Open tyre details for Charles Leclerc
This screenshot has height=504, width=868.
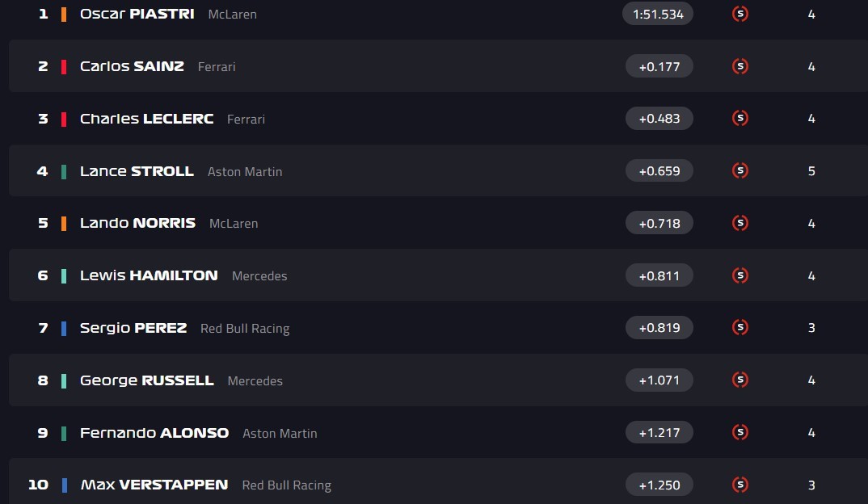pos(740,118)
